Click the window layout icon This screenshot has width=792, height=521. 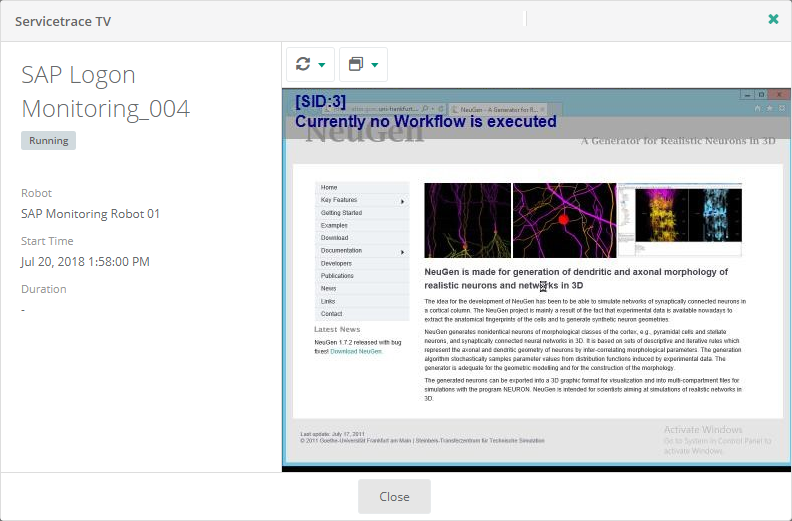[356, 64]
